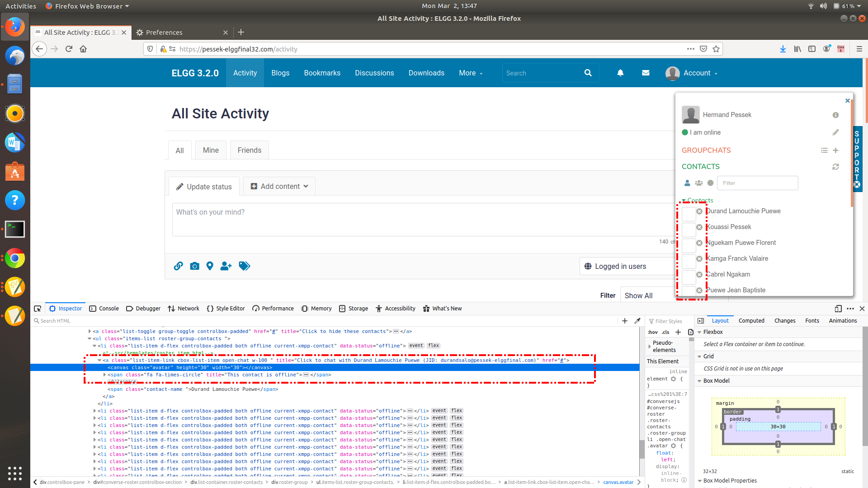Screen dimensions: 868x488
Task: Activate the element picker in the Inspector
Action: coord(38,308)
